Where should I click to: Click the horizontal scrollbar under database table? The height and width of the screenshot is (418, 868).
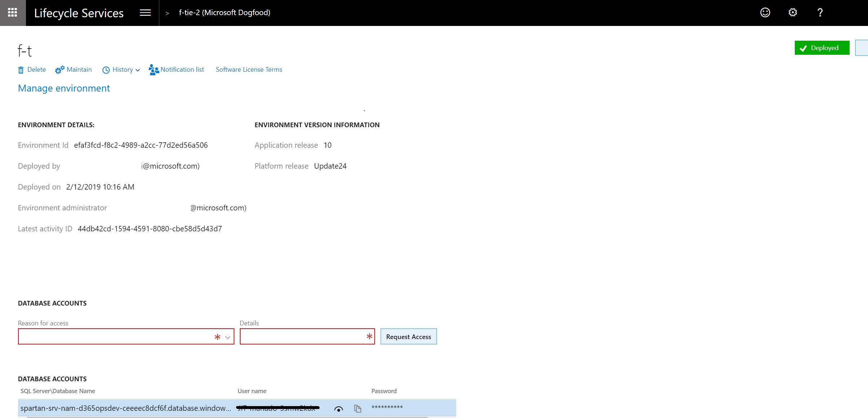(x=227, y=417)
